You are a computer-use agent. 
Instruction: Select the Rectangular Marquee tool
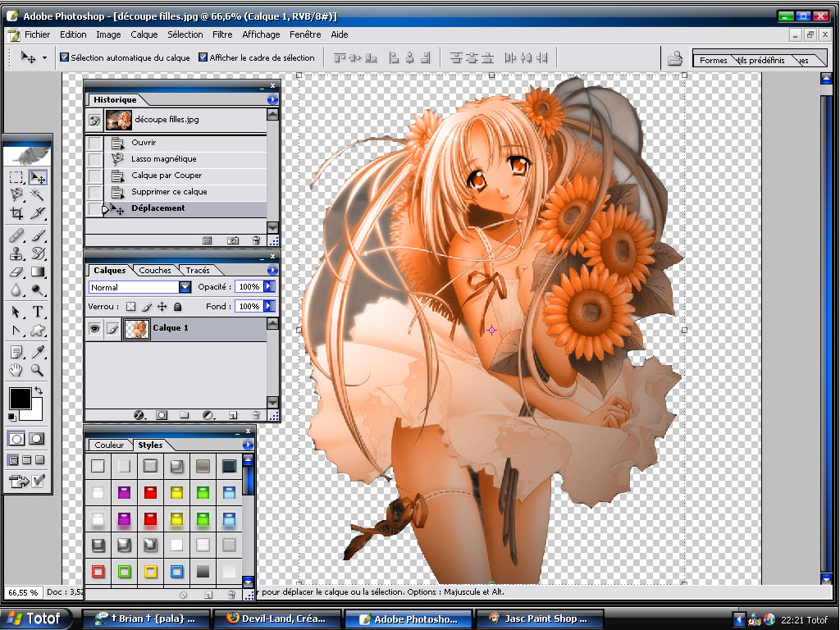coord(16,177)
